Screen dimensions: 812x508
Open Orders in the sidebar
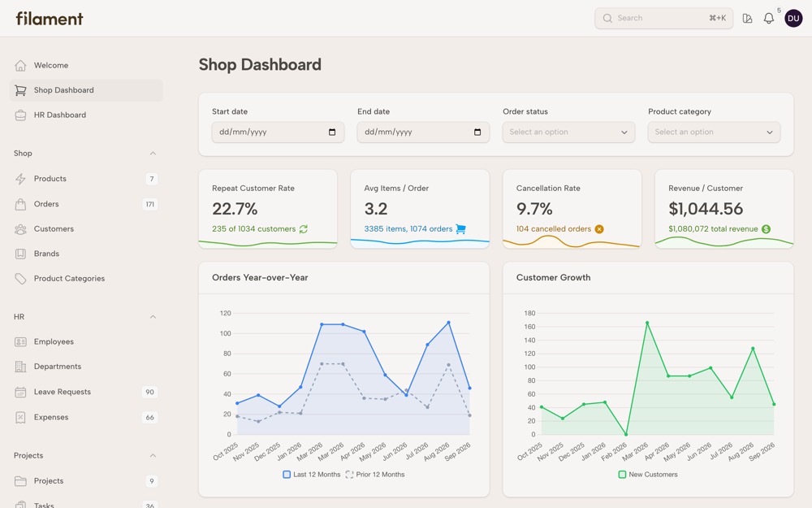point(46,204)
